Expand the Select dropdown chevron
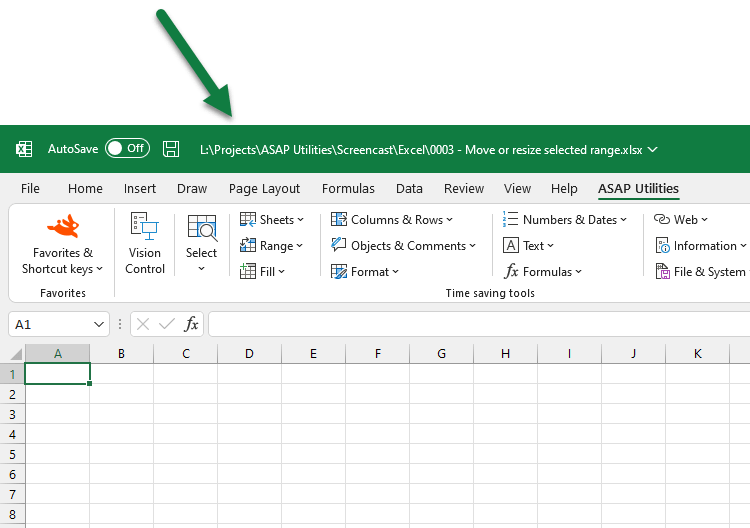The image size is (750, 528). [201, 268]
